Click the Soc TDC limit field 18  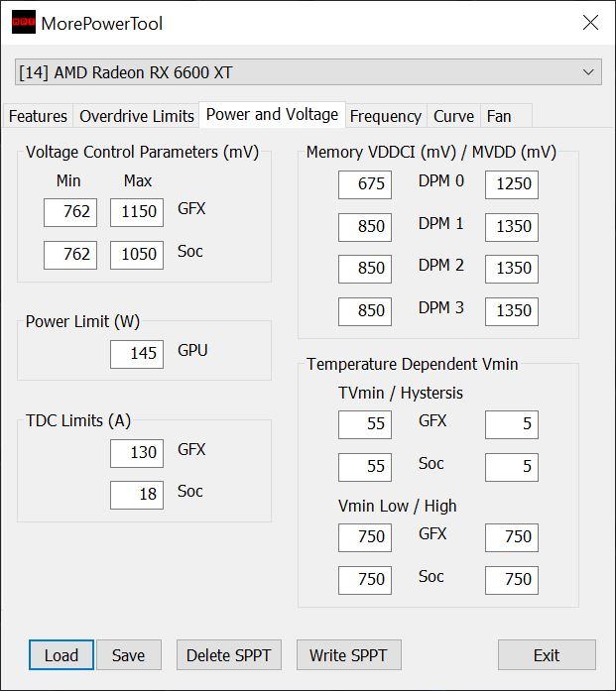[137, 495]
